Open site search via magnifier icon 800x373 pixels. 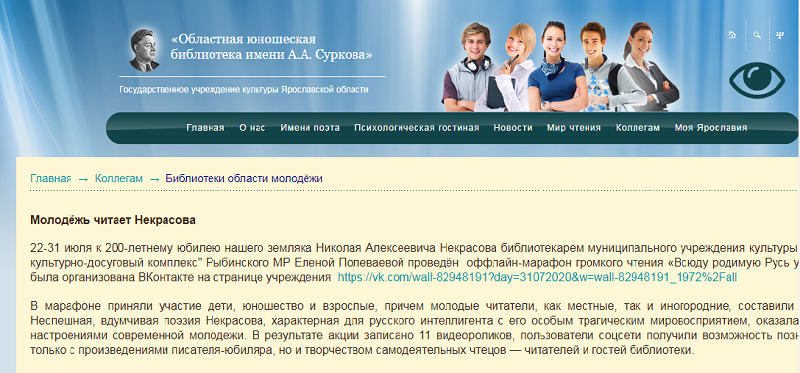point(757,35)
